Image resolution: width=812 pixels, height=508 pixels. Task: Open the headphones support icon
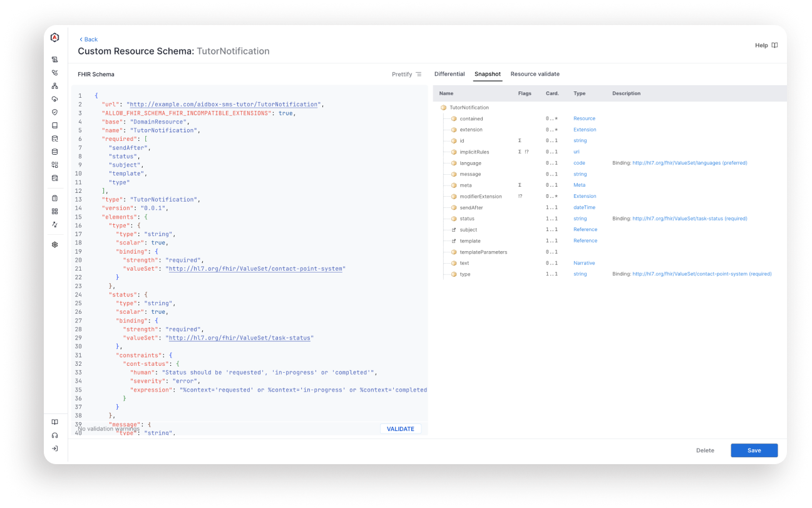[55, 435]
